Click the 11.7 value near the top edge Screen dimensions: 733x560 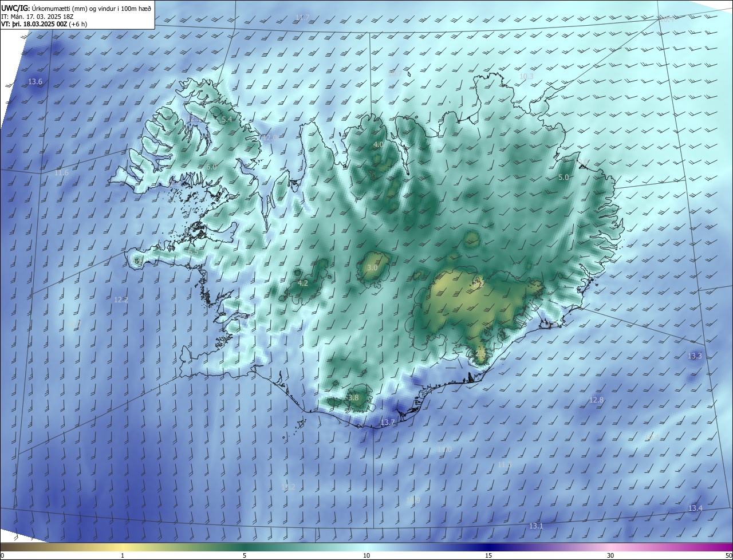tap(302, 18)
